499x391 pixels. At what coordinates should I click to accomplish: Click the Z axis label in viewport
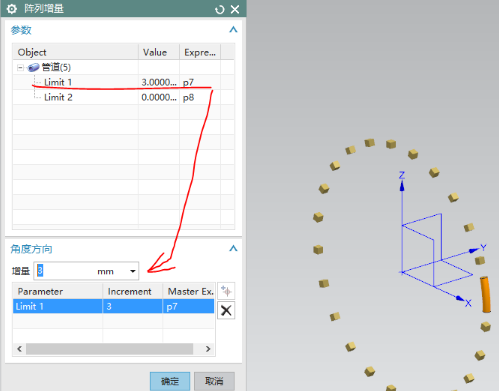tap(402, 175)
